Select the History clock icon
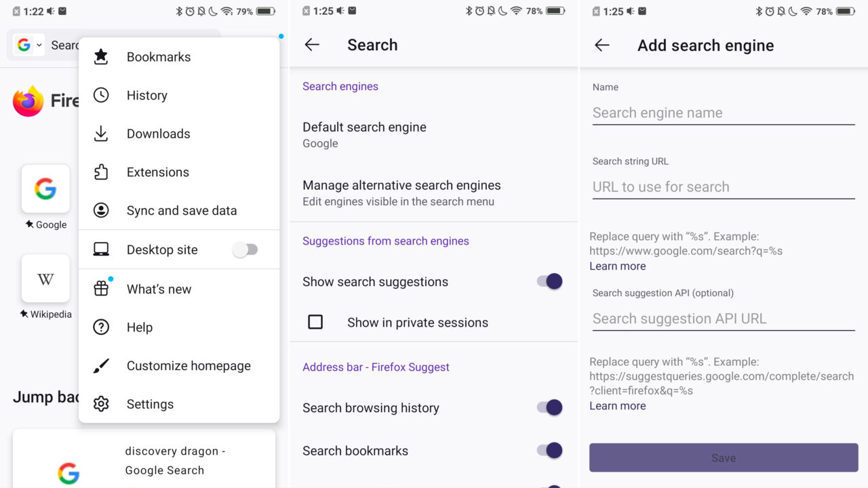This screenshot has height=488, width=868. (x=100, y=95)
